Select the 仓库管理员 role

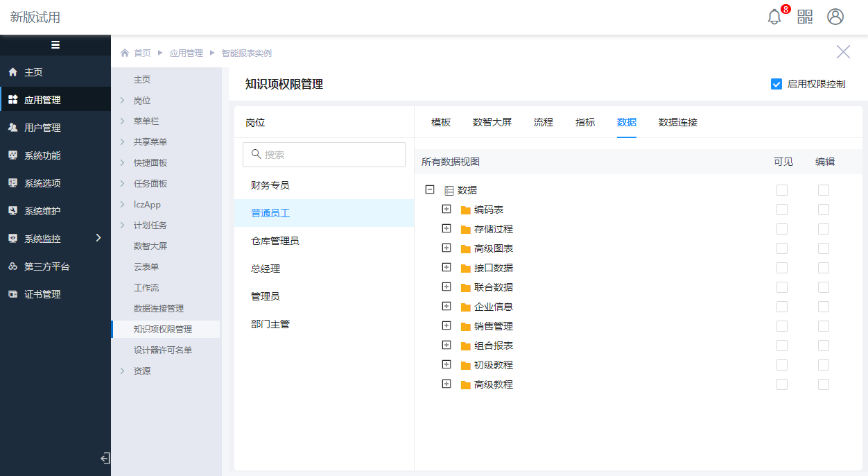click(x=275, y=241)
